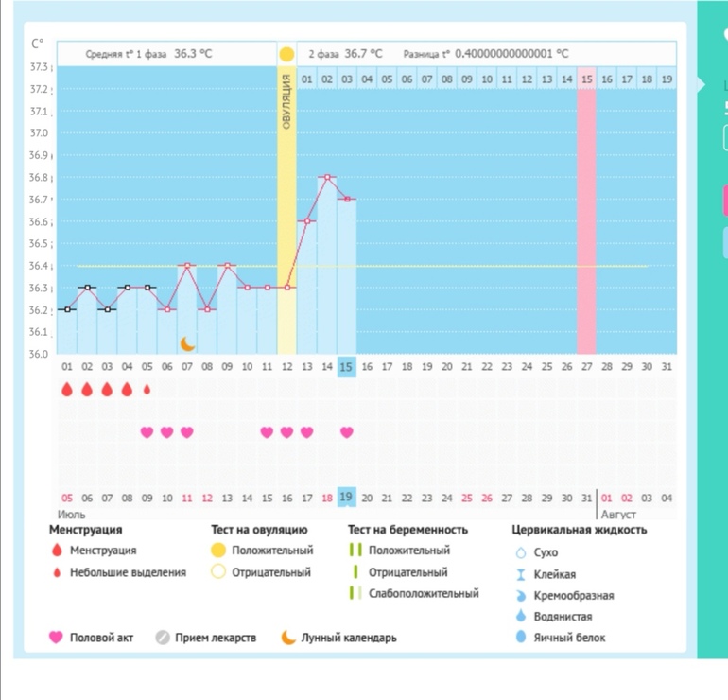Select the small discharge drop under day 05
The width and height of the screenshot is (728, 700).
[147, 389]
